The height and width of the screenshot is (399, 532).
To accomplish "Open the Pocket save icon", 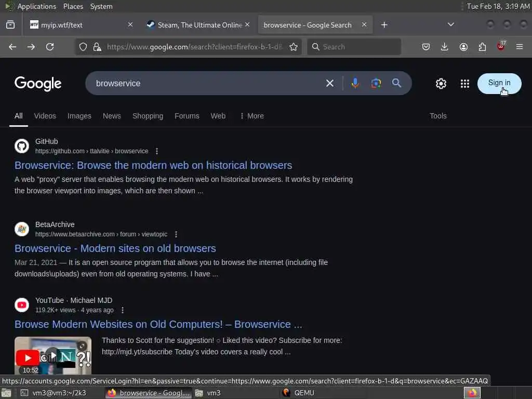I will pos(426,47).
